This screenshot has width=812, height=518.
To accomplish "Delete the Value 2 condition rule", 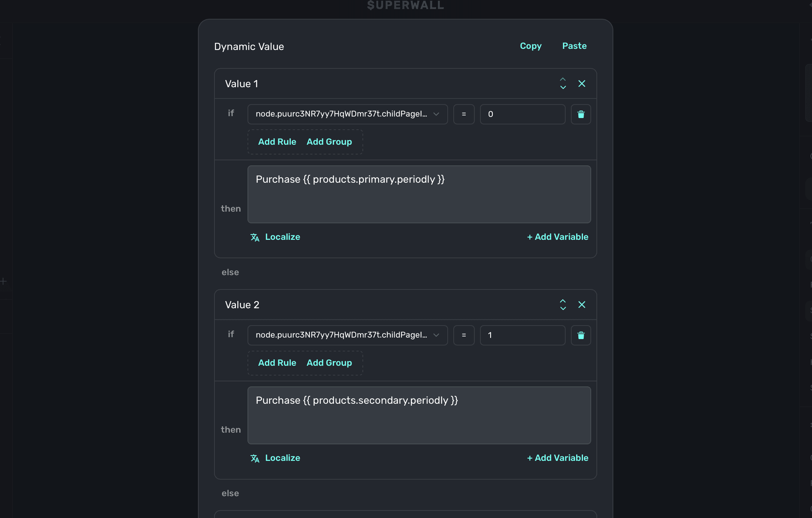I will [x=581, y=335].
